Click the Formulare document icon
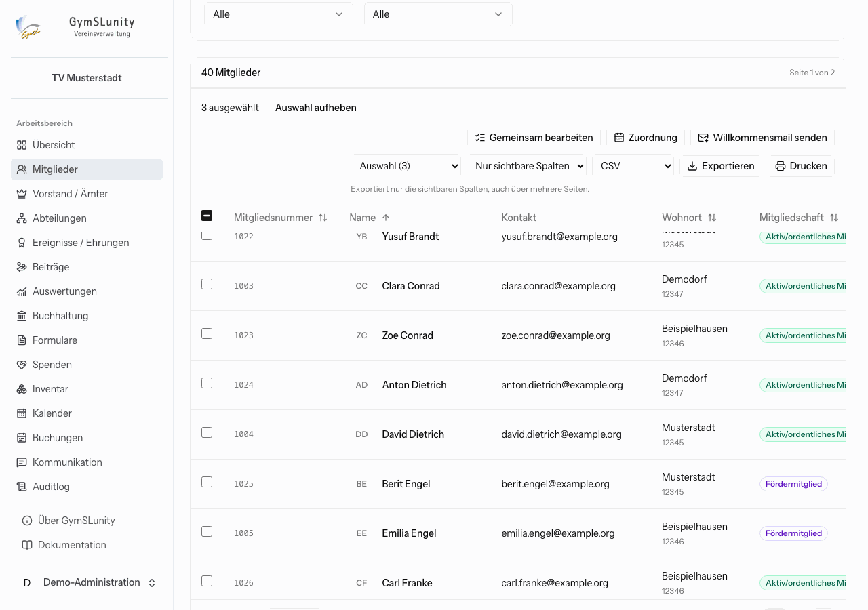This screenshot has height=610, width=868. coord(22,340)
